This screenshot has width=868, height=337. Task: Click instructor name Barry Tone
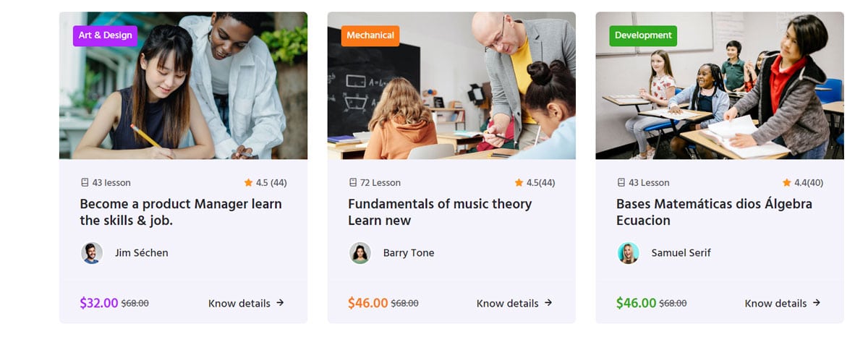pyautogui.click(x=409, y=253)
